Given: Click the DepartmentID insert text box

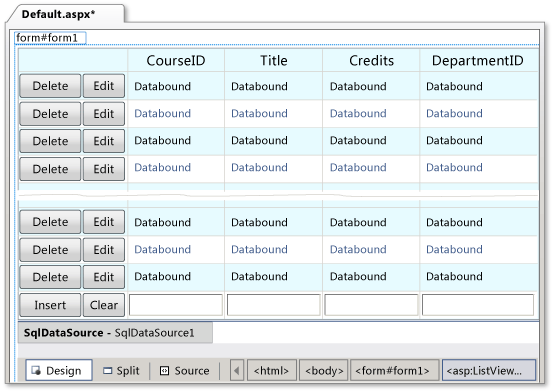Looking at the screenshot, I should tap(478, 305).
